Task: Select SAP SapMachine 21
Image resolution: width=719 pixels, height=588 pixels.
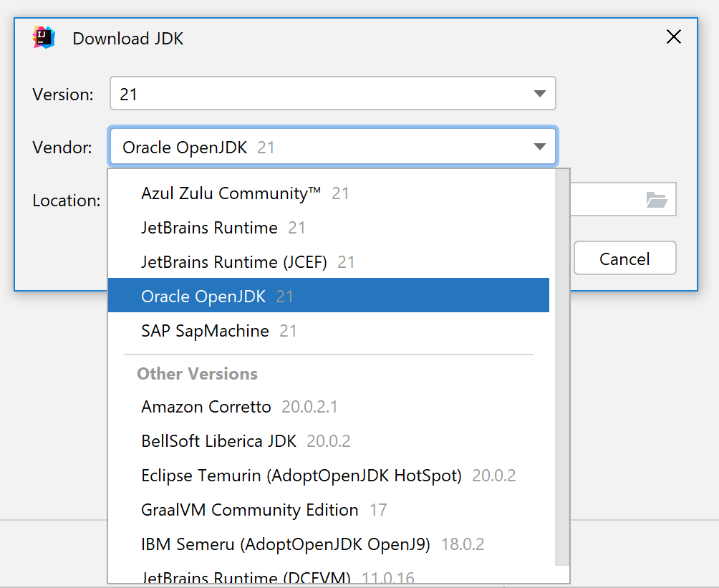Action: tap(328, 330)
